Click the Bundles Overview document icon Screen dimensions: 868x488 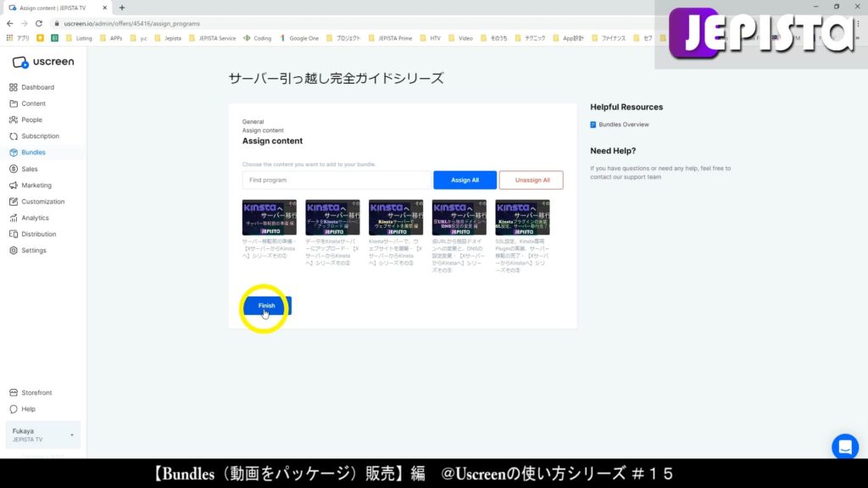point(593,125)
